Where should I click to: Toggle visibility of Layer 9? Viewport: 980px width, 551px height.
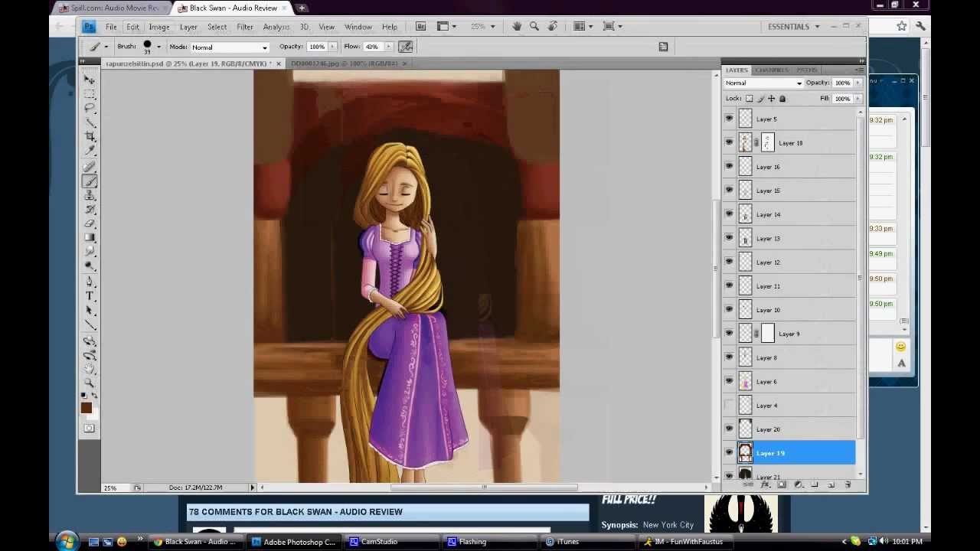729,333
